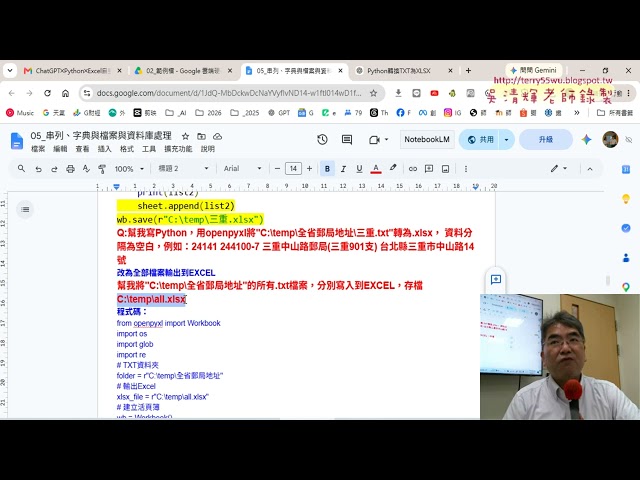Open Google Keep side panel

(626, 199)
